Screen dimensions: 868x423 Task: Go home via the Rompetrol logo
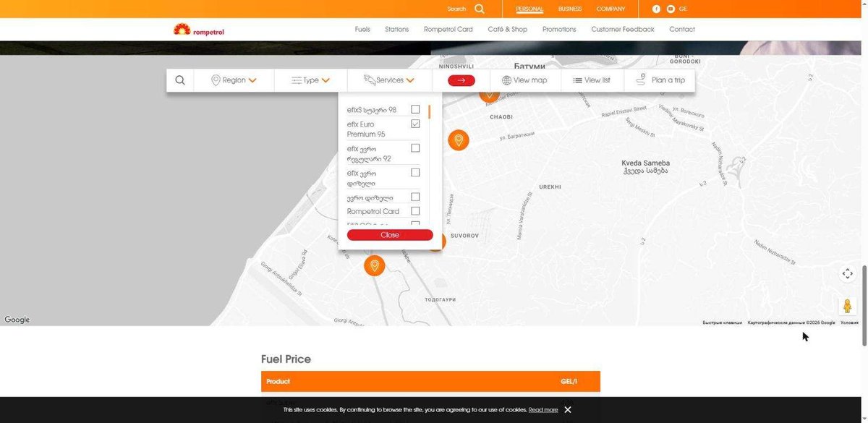(x=199, y=30)
